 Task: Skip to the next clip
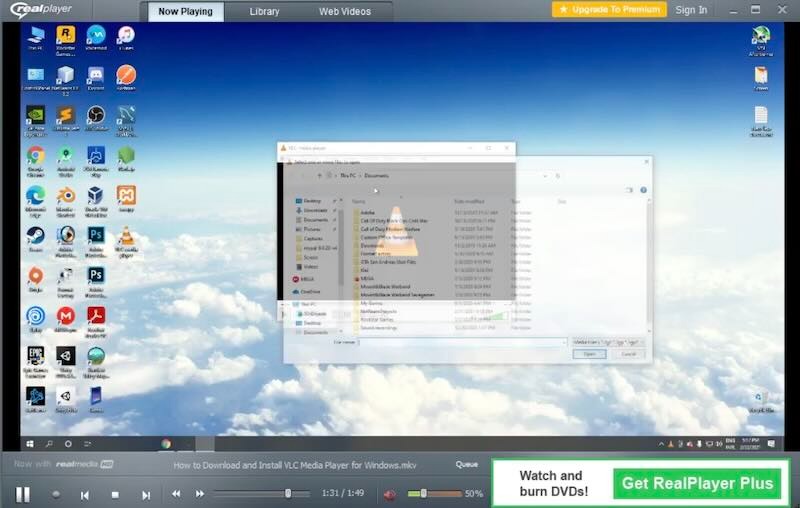[x=146, y=495]
